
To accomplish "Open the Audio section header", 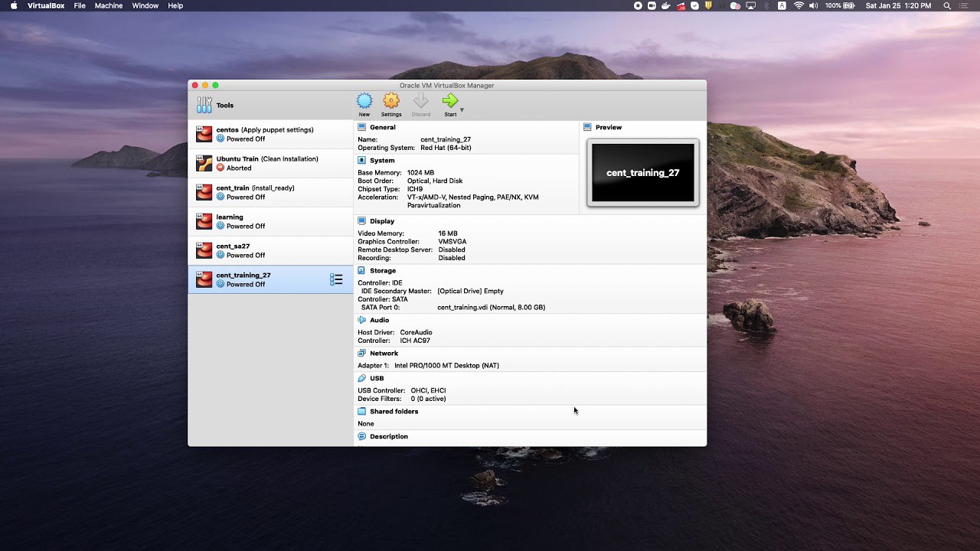I will click(379, 320).
